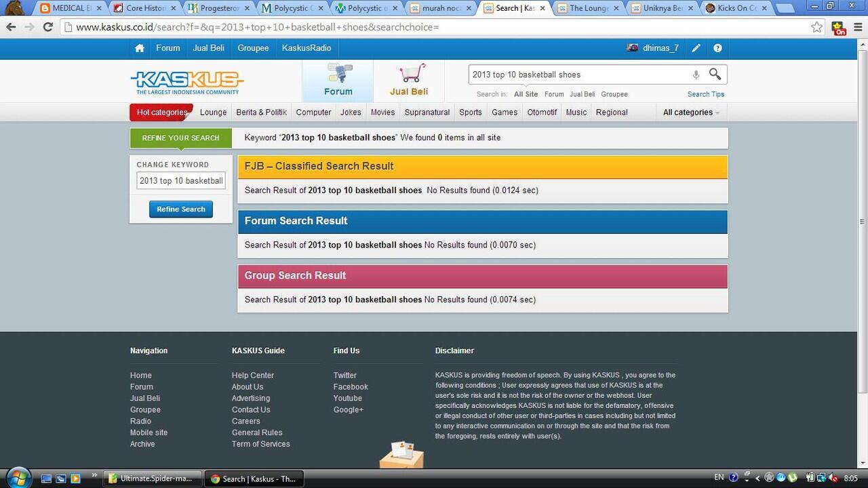Viewport: 868px width, 488px height.
Task: Open Computer category
Action: pos(313,113)
